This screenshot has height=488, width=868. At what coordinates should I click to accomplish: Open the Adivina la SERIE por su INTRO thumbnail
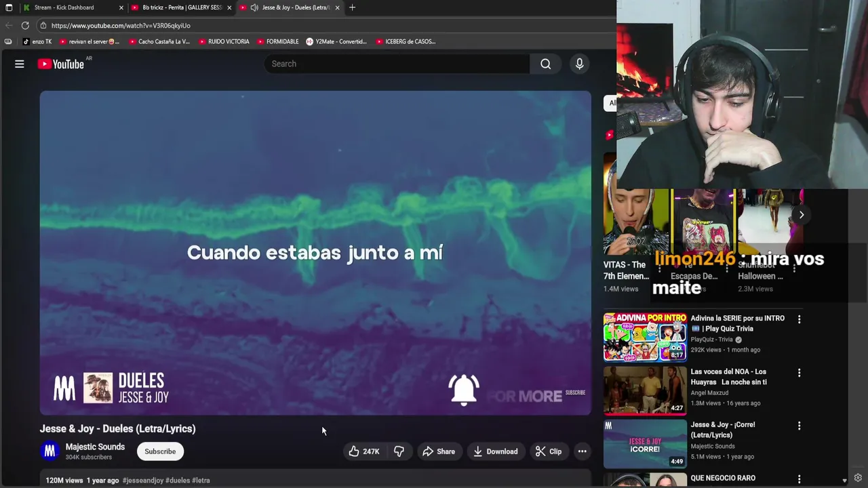point(645,337)
